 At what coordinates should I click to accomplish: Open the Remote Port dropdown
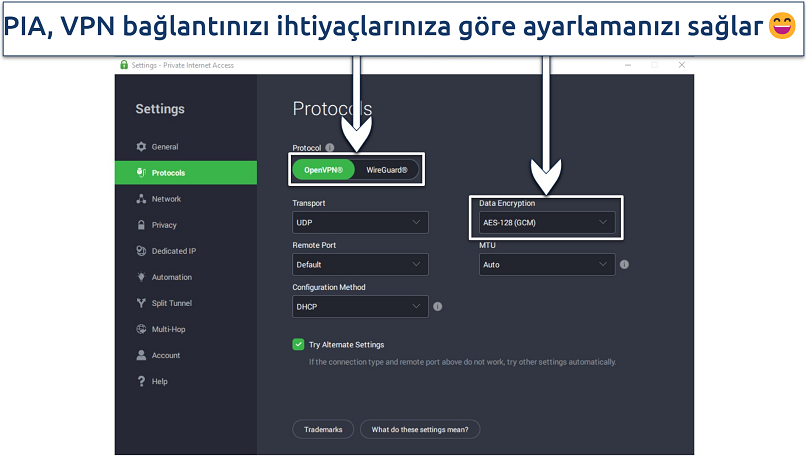(360, 265)
